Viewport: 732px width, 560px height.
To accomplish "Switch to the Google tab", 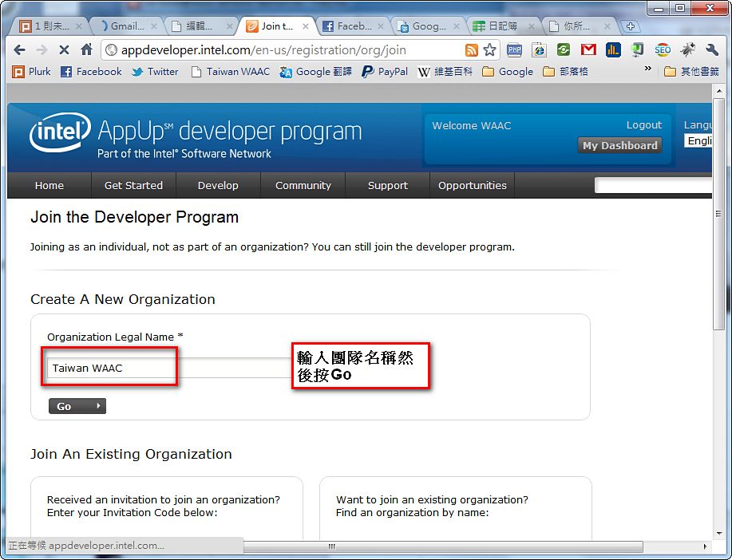I will click(429, 26).
